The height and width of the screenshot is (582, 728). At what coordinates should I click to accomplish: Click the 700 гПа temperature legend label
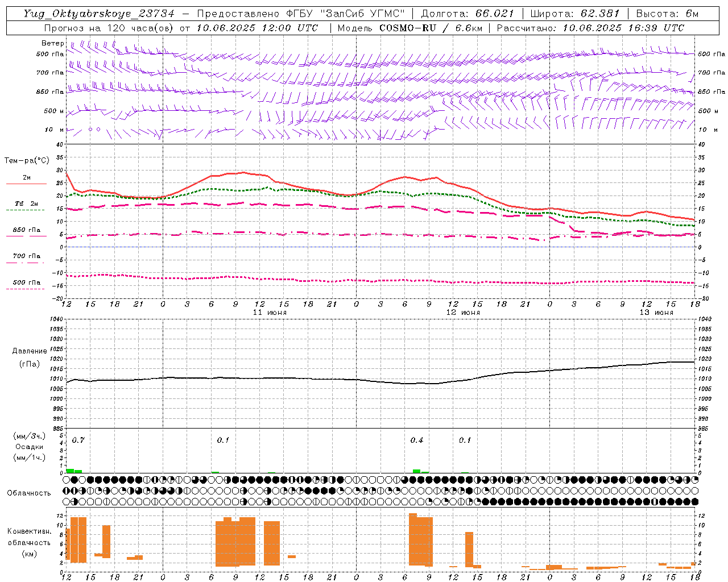[27, 256]
